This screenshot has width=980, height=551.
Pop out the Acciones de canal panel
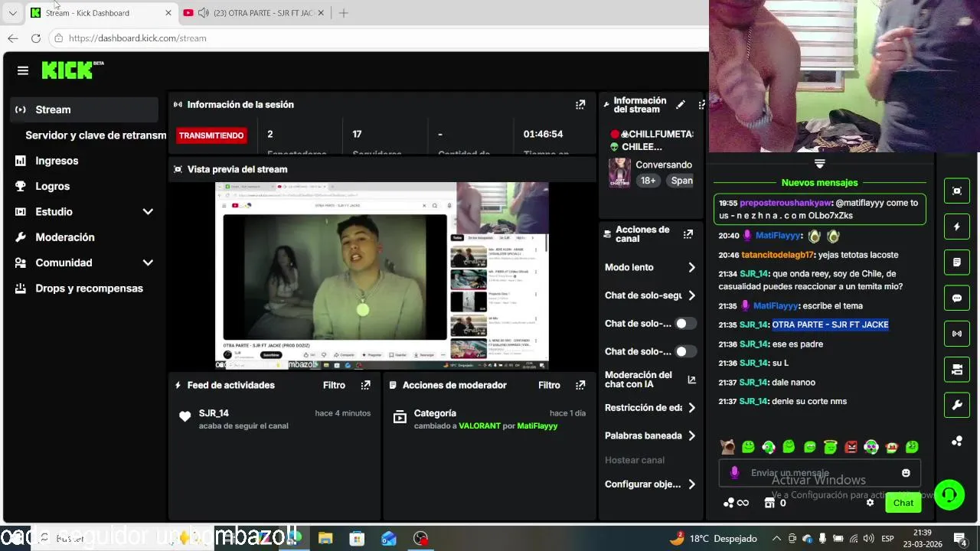[688, 234]
